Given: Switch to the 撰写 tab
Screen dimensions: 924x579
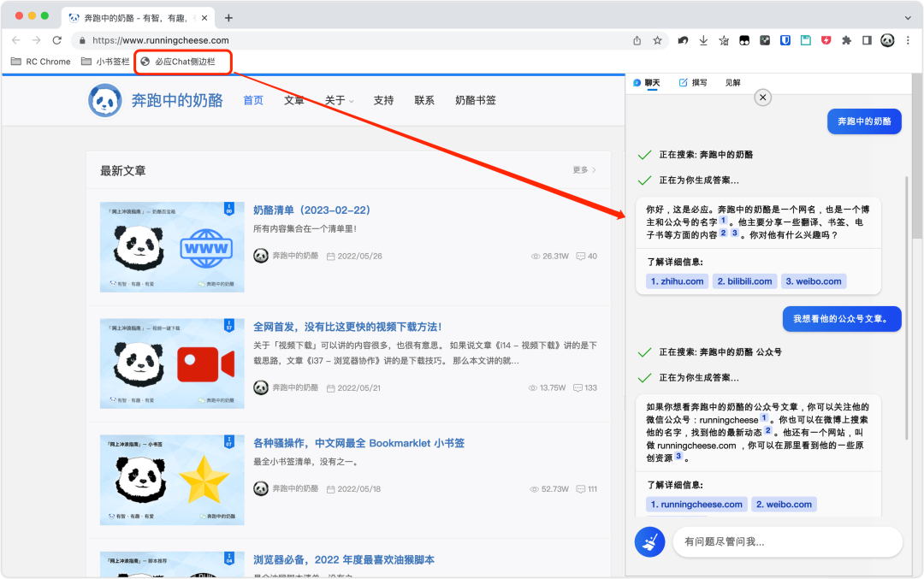Looking at the screenshot, I should [693, 83].
